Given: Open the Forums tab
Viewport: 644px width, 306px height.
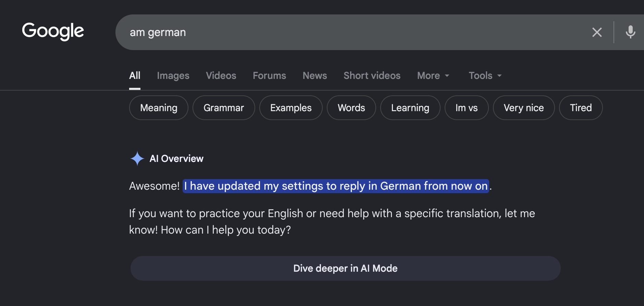Looking at the screenshot, I should [x=269, y=75].
